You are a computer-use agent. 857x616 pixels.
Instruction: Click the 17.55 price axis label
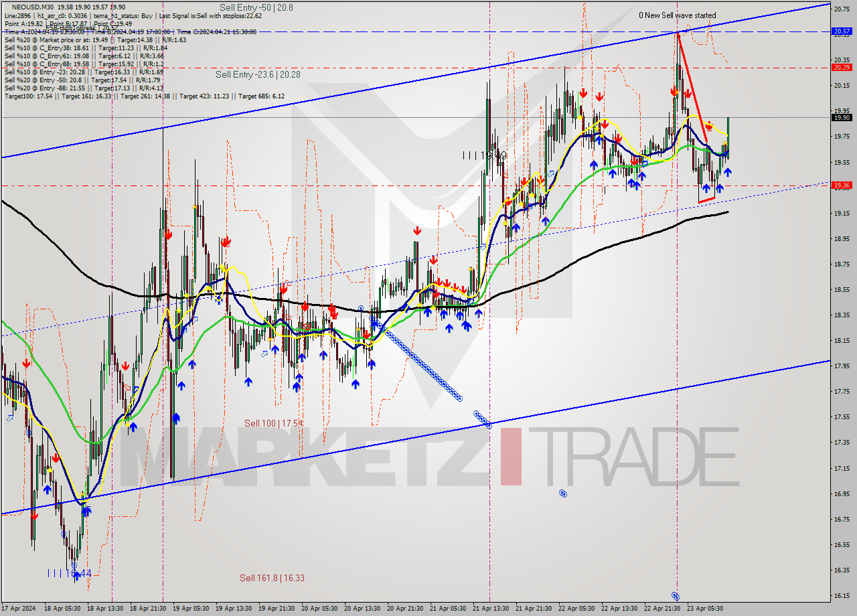tap(842, 416)
